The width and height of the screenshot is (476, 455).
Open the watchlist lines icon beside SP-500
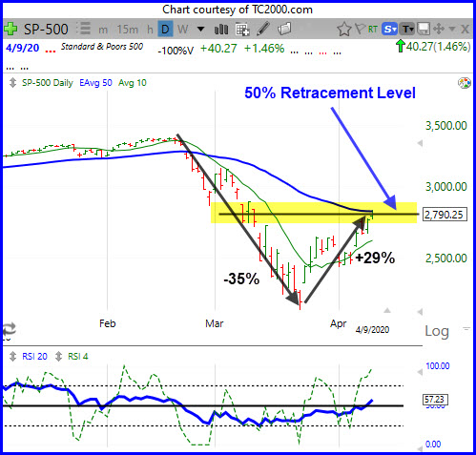[84, 29]
